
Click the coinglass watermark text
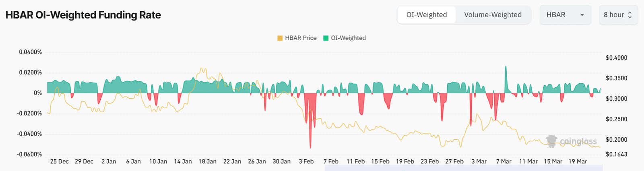[578, 141]
